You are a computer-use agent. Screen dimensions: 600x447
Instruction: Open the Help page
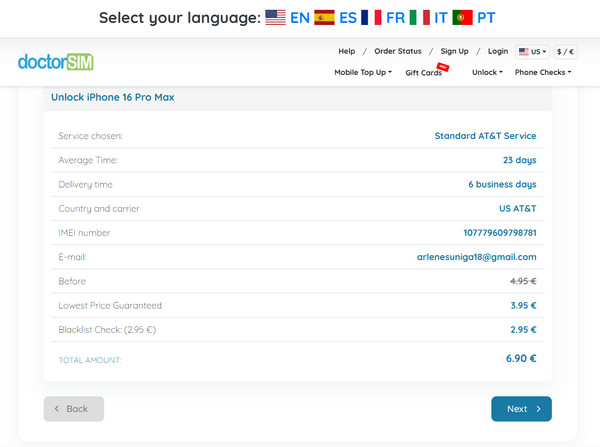tap(347, 51)
